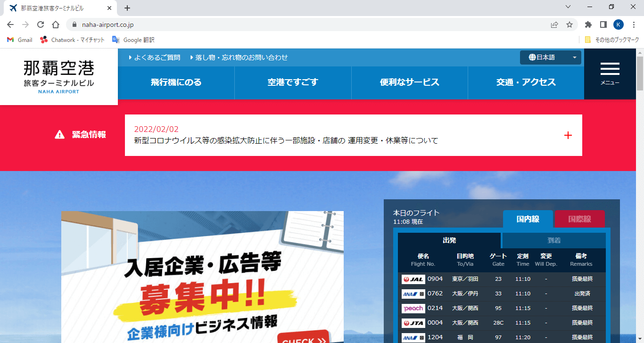Click the 2022/02/02 date of the notice

(157, 129)
